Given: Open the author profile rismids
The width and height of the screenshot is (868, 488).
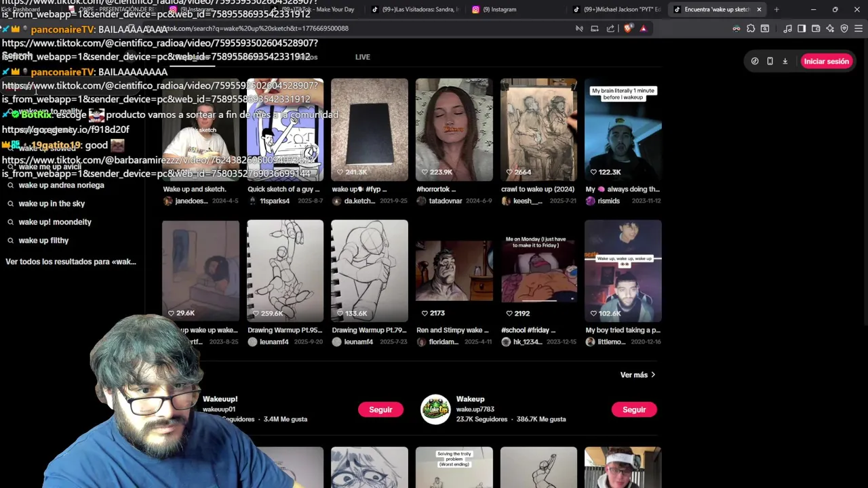Looking at the screenshot, I should (609, 201).
